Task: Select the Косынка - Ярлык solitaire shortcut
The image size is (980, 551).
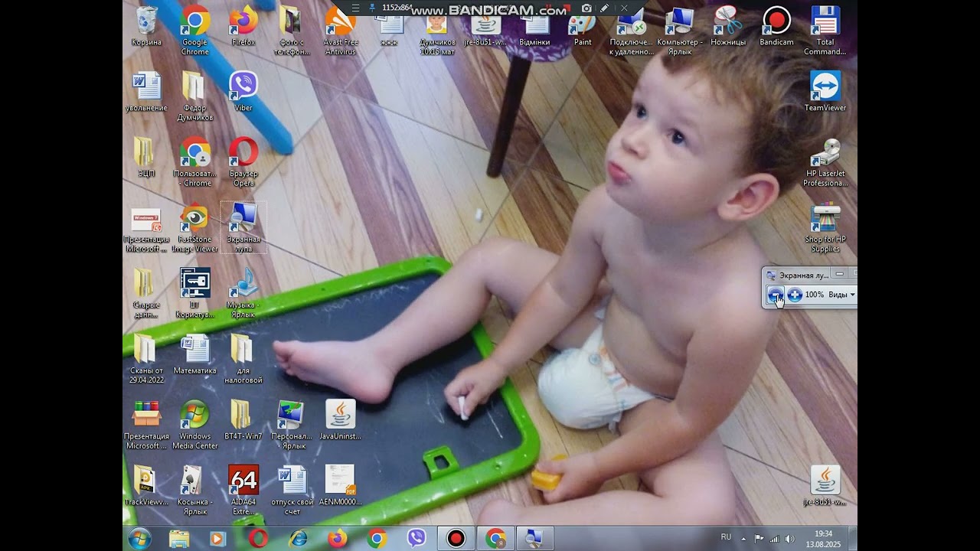Action: point(195,491)
